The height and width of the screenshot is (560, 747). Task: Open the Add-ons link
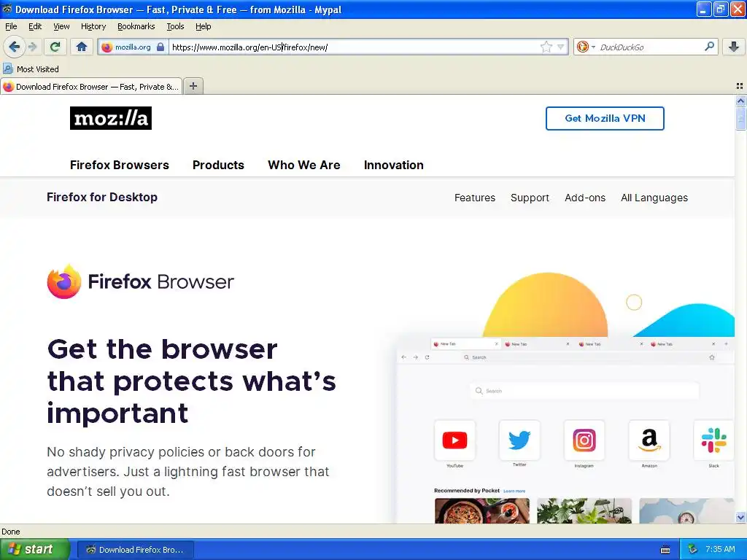585,198
